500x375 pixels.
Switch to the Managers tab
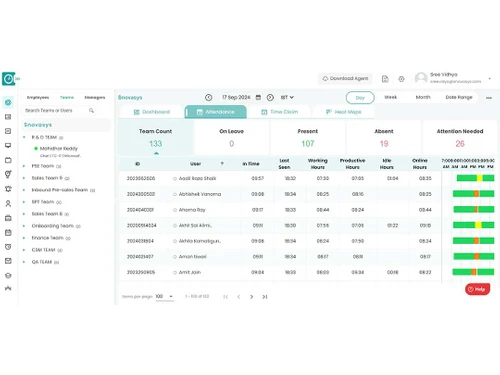(x=95, y=97)
